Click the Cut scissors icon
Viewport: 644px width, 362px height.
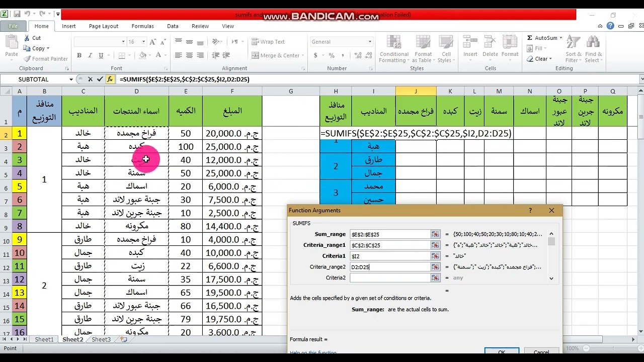tap(27, 38)
